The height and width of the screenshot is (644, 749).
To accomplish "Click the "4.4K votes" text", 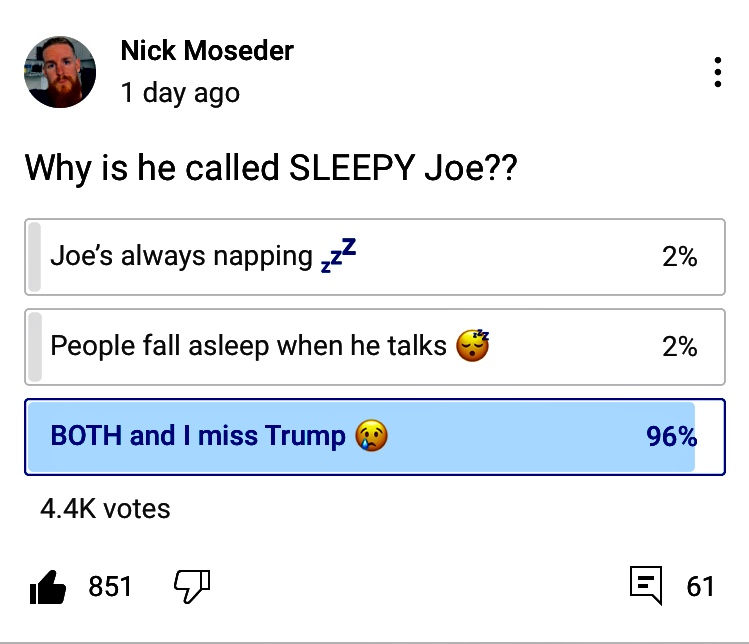I will pyautogui.click(x=105, y=509).
